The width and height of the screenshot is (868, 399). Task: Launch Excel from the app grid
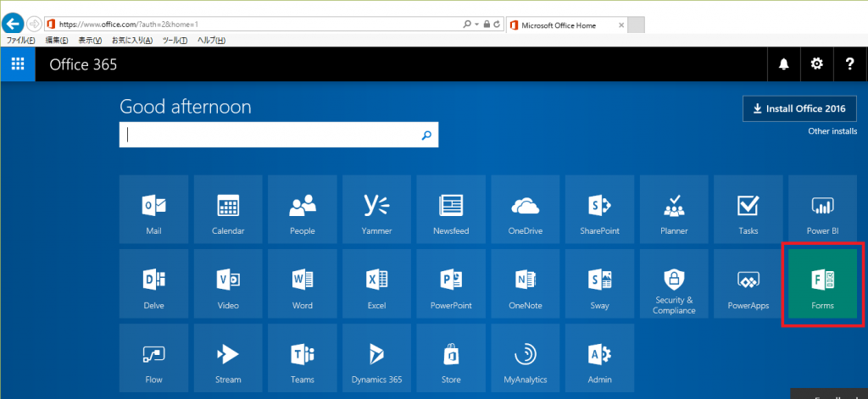point(376,283)
